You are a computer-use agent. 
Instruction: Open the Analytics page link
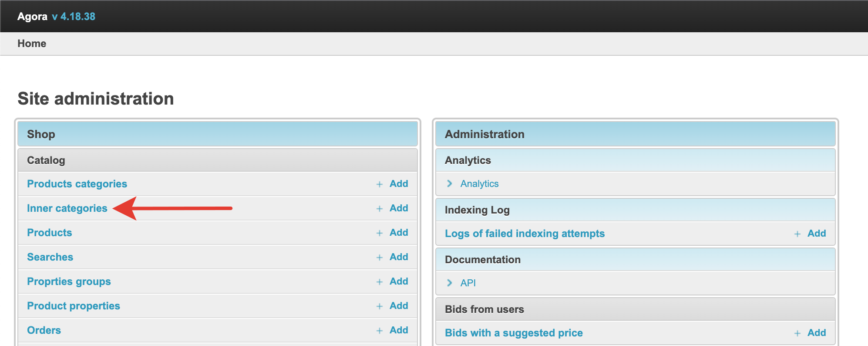tap(479, 184)
